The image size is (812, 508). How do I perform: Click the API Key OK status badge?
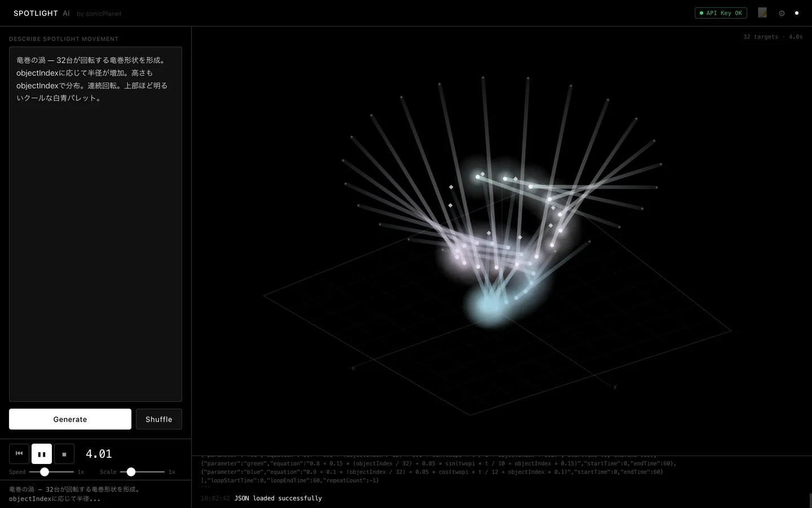721,13
